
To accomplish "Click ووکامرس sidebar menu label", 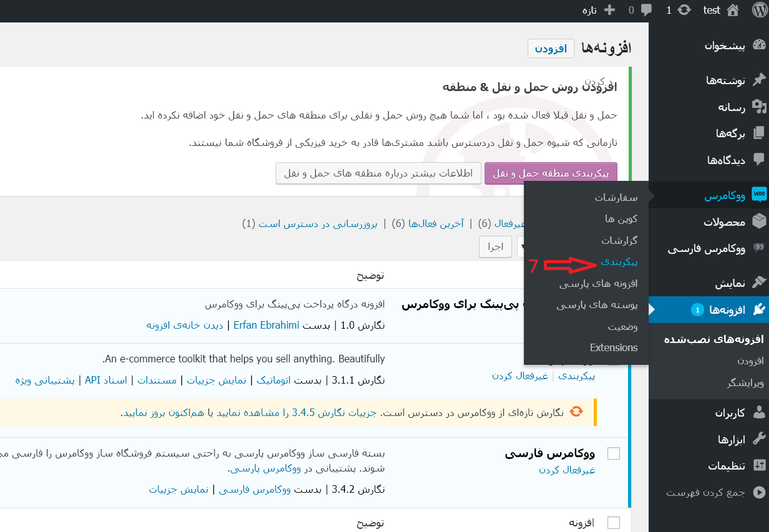I will pyautogui.click(x=725, y=196).
